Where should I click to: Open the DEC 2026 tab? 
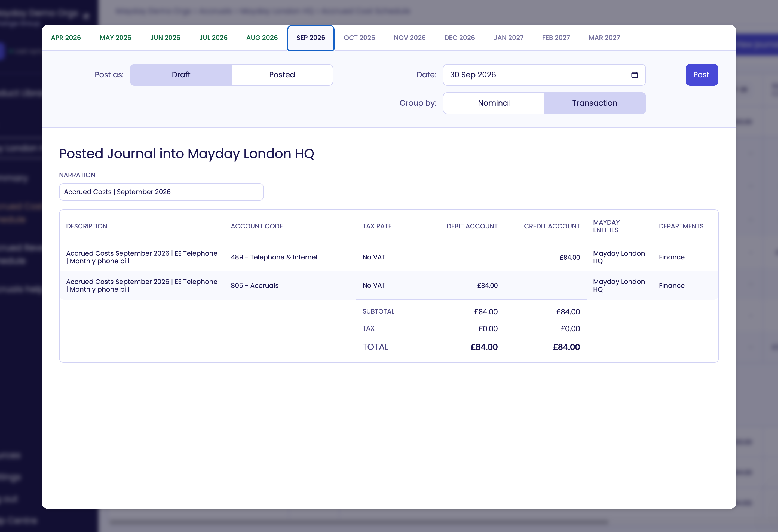tap(459, 38)
